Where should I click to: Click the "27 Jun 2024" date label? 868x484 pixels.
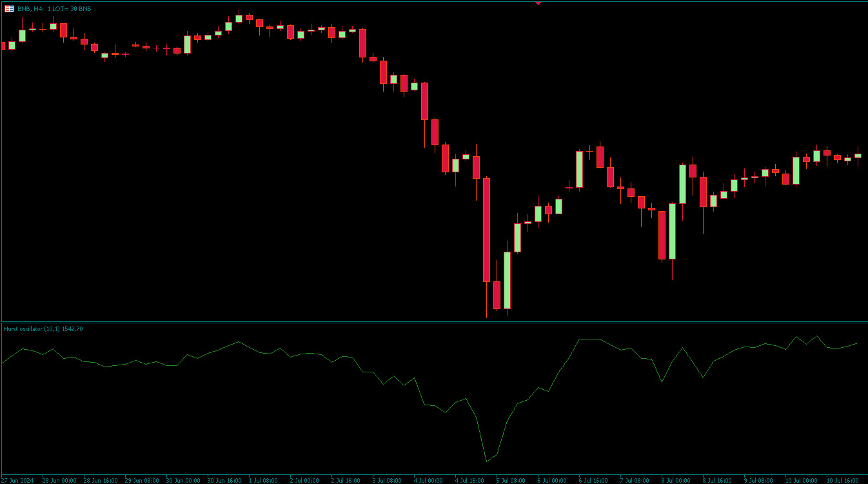17,480
